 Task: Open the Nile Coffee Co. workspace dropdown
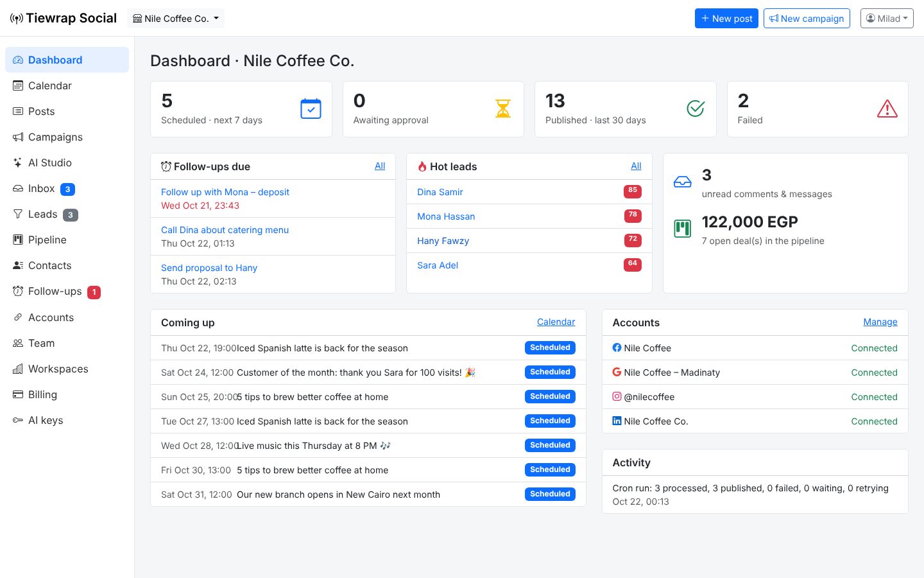(x=176, y=19)
